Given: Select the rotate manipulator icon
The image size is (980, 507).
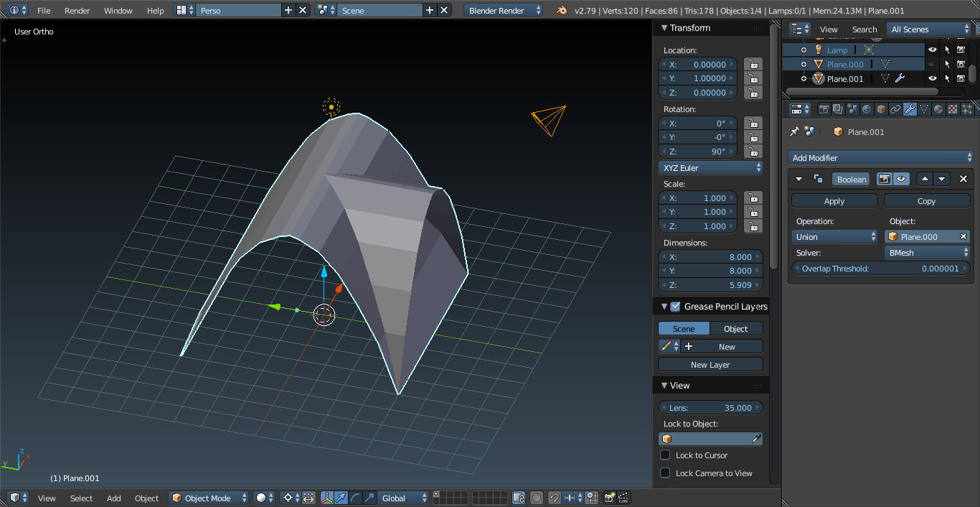Looking at the screenshot, I should pos(356,498).
